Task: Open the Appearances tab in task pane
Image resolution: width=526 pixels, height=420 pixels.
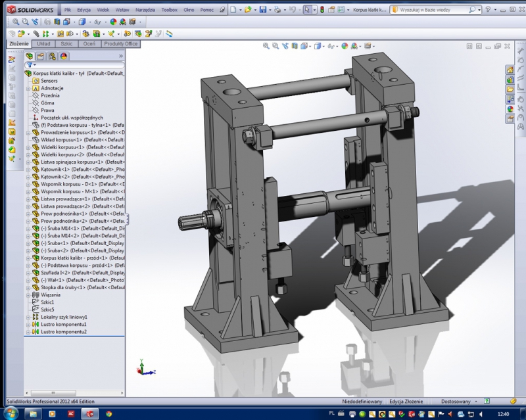Action: tap(510, 108)
